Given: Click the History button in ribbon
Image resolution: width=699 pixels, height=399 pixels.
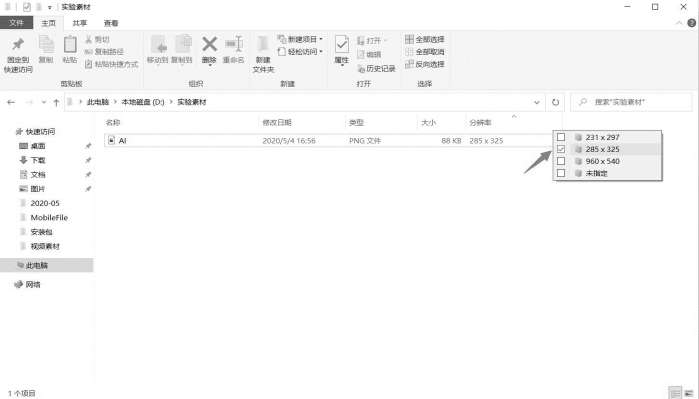Looking at the screenshot, I should (376, 68).
